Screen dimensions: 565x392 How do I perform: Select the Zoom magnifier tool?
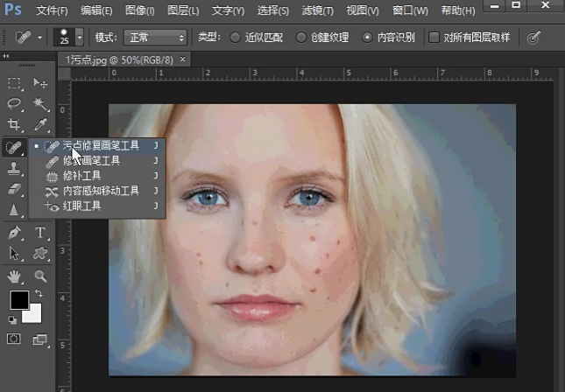(x=40, y=276)
